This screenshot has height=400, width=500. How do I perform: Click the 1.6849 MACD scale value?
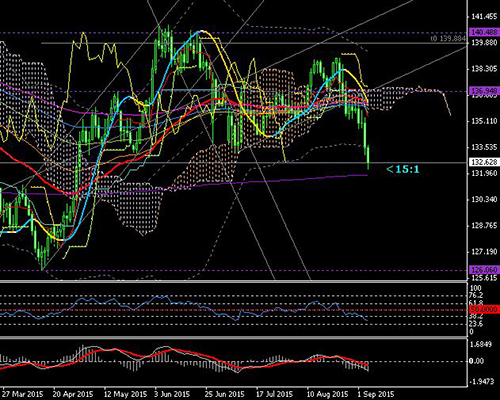pyautogui.click(x=481, y=344)
